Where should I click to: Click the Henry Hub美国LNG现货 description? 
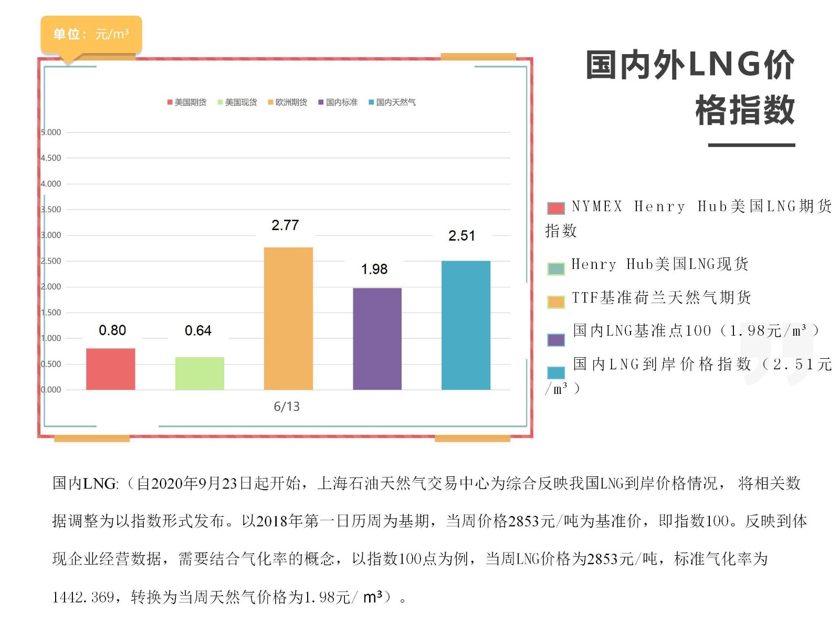pos(660,264)
